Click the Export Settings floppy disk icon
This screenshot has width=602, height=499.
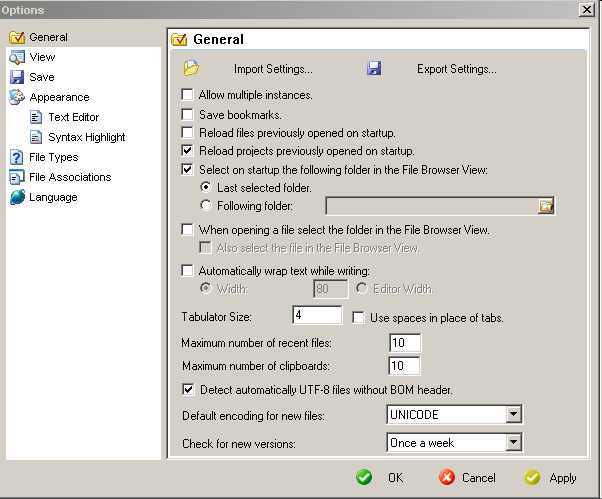click(x=374, y=69)
